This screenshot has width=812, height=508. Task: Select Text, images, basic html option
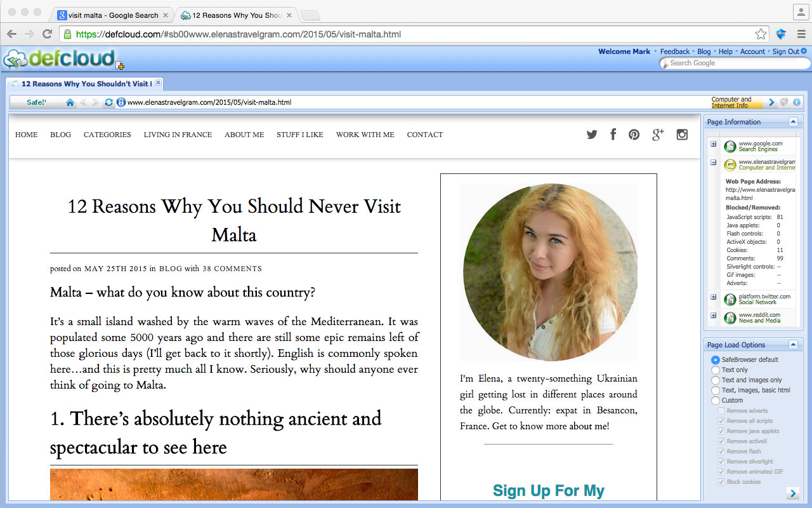coord(716,390)
